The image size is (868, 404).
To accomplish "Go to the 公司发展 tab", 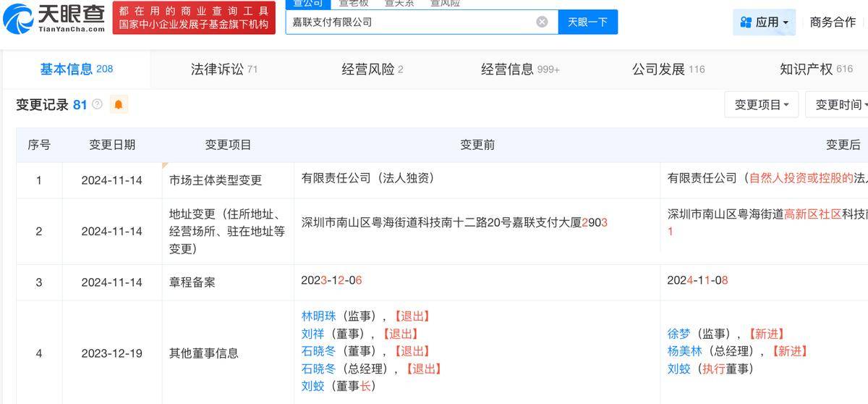I will point(668,70).
